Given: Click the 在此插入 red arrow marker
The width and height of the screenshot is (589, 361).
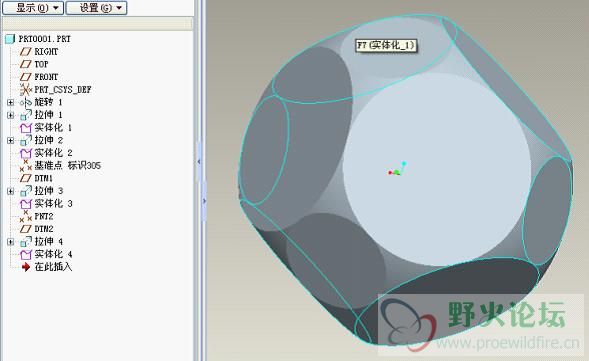Looking at the screenshot, I should 26,267.
